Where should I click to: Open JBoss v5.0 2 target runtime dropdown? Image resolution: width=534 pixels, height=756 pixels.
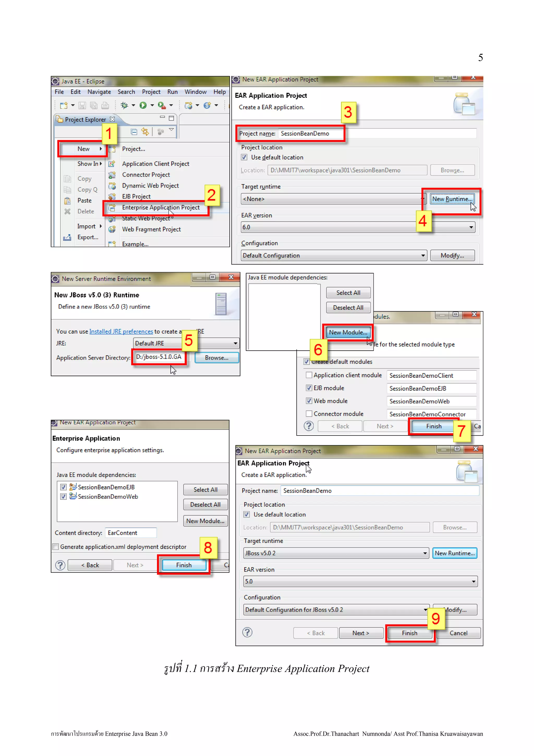tap(336, 553)
